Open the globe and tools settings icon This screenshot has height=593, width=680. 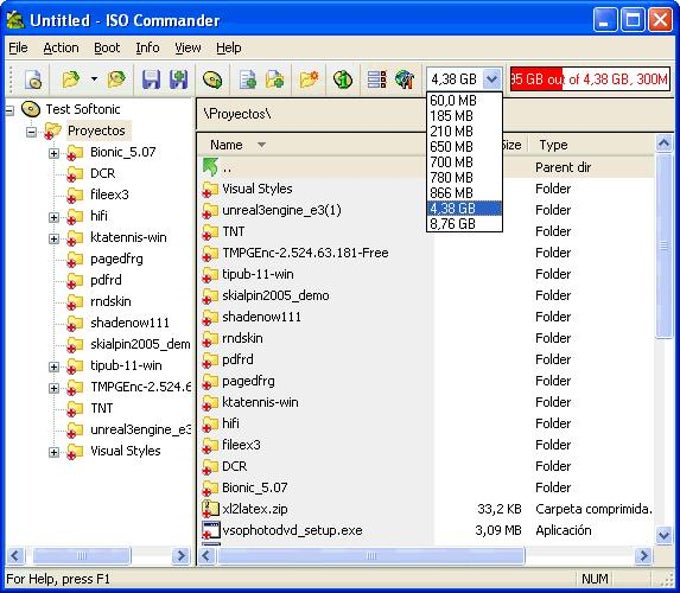tap(404, 79)
